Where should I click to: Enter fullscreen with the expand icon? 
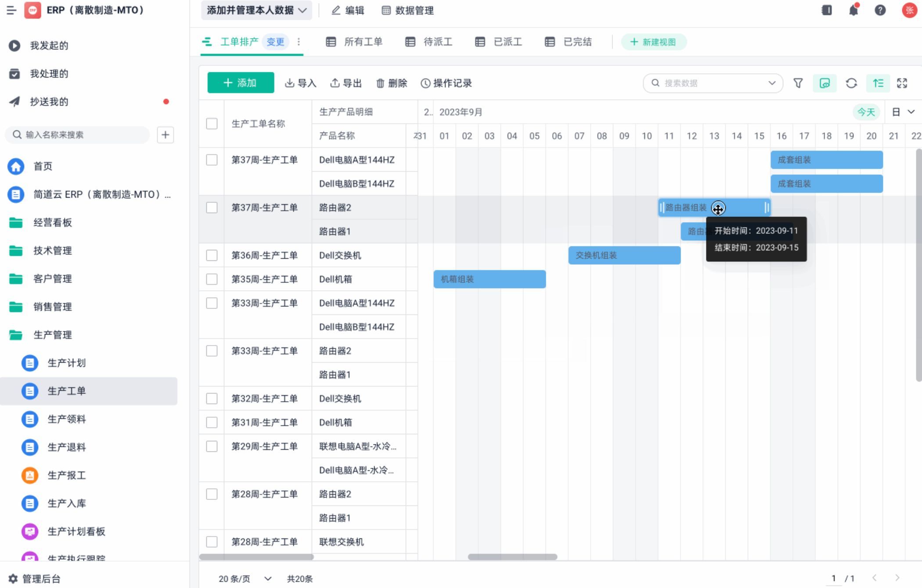pos(902,83)
